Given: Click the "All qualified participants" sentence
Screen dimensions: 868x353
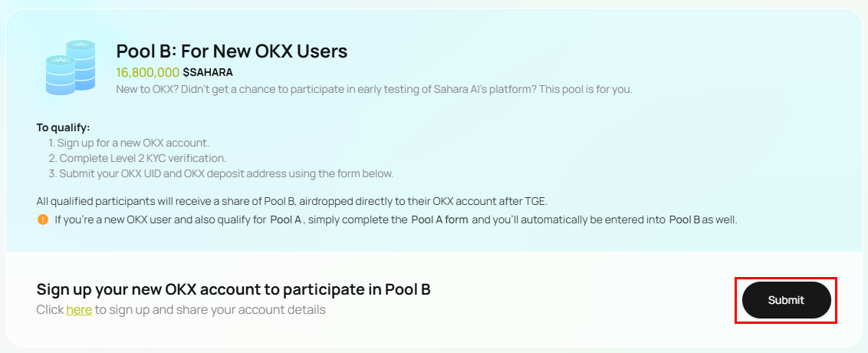Looking at the screenshot, I should click(292, 200).
